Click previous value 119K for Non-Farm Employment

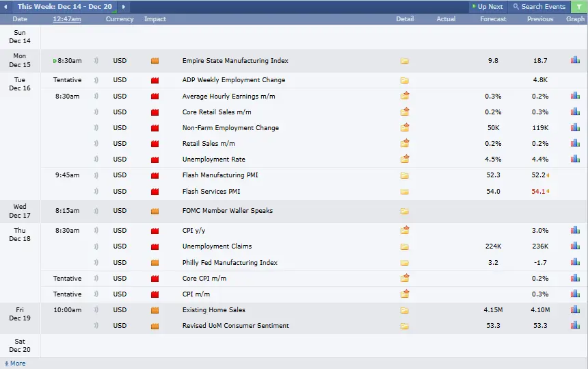540,127
